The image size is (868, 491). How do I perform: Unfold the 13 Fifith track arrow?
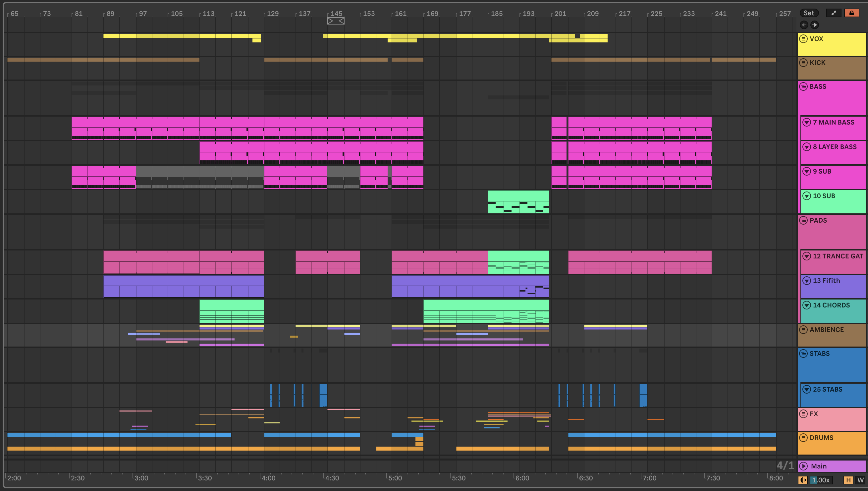point(806,281)
